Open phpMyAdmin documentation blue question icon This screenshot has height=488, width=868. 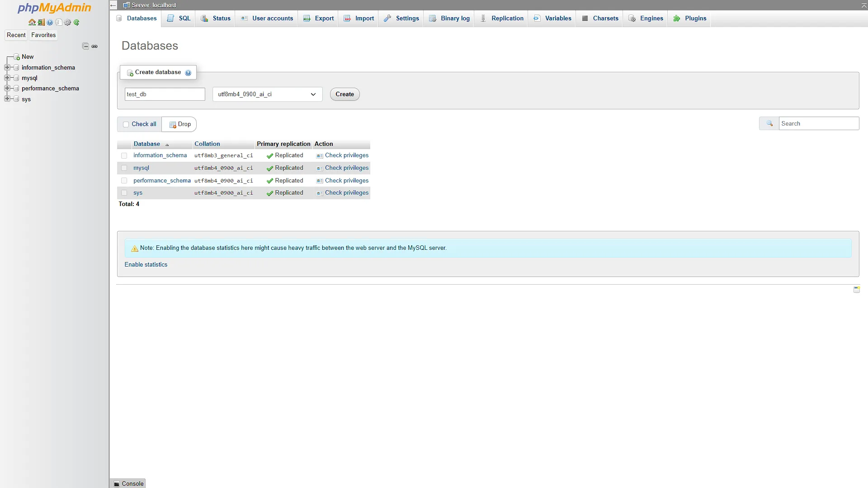point(50,22)
